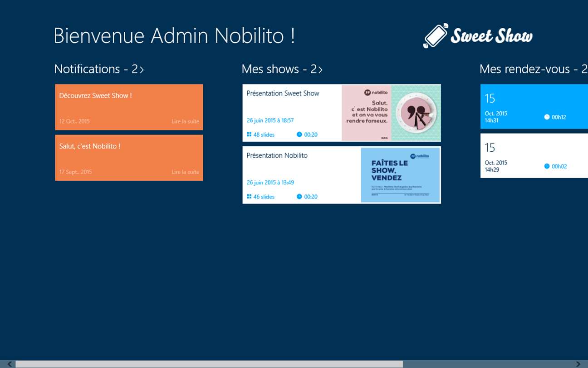The height and width of the screenshot is (368, 588).
Task: Click the date 26 juin 2015 à 13:49
Action: pos(270,183)
